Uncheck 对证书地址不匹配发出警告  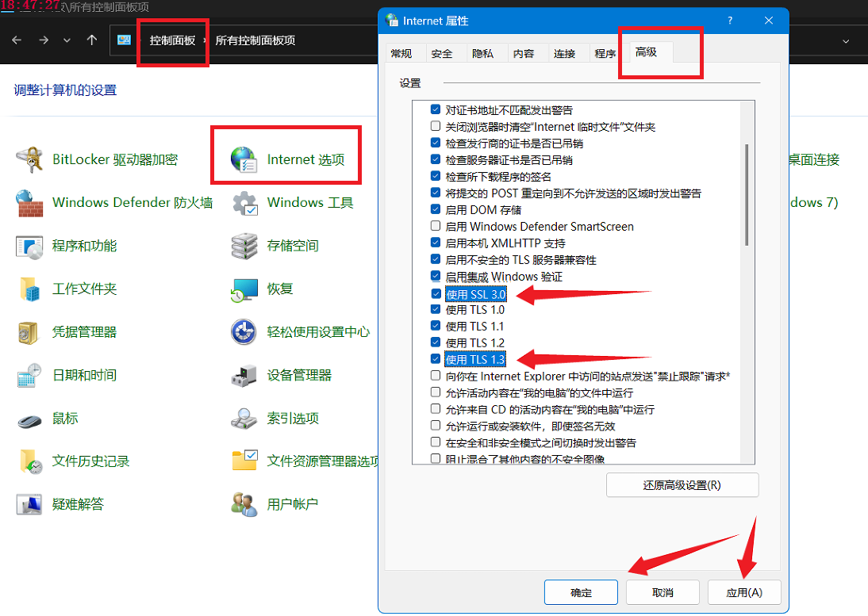tap(436, 109)
